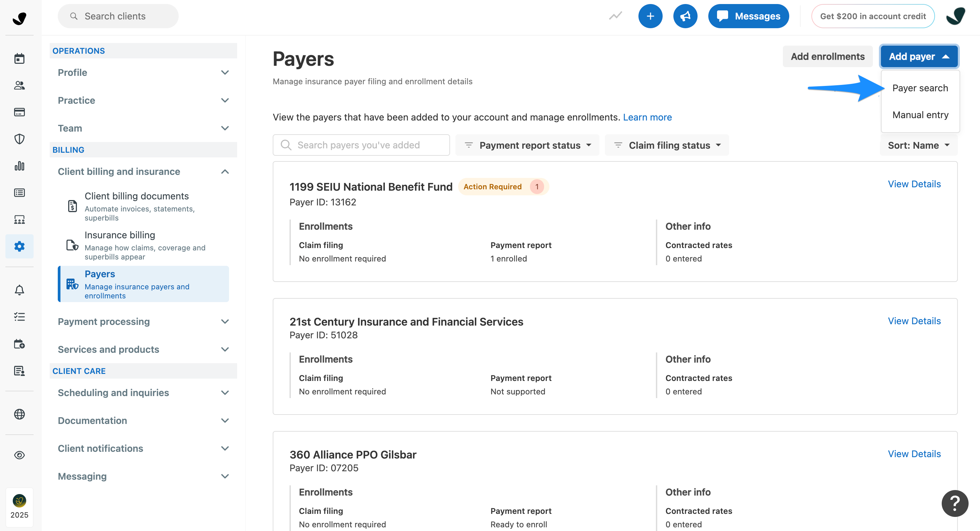Expand Scheduling and inquiries section
This screenshot has height=531, width=980.
click(x=143, y=393)
